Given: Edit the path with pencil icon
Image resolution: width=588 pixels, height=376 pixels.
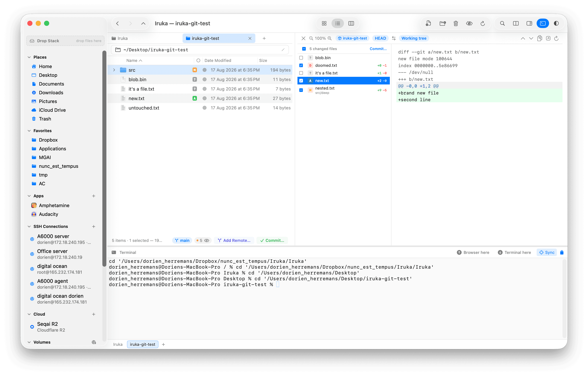Looking at the screenshot, I should (x=283, y=50).
